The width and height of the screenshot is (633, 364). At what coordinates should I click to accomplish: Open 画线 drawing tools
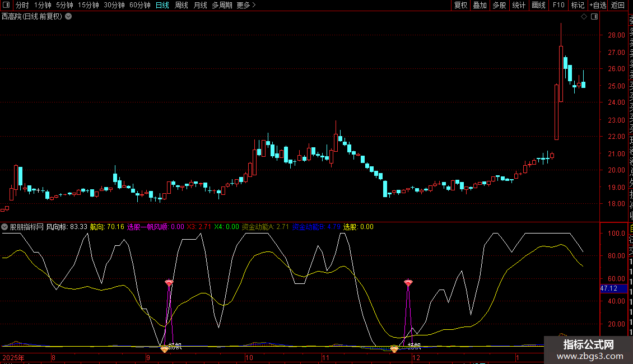click(x=538, y=5)
